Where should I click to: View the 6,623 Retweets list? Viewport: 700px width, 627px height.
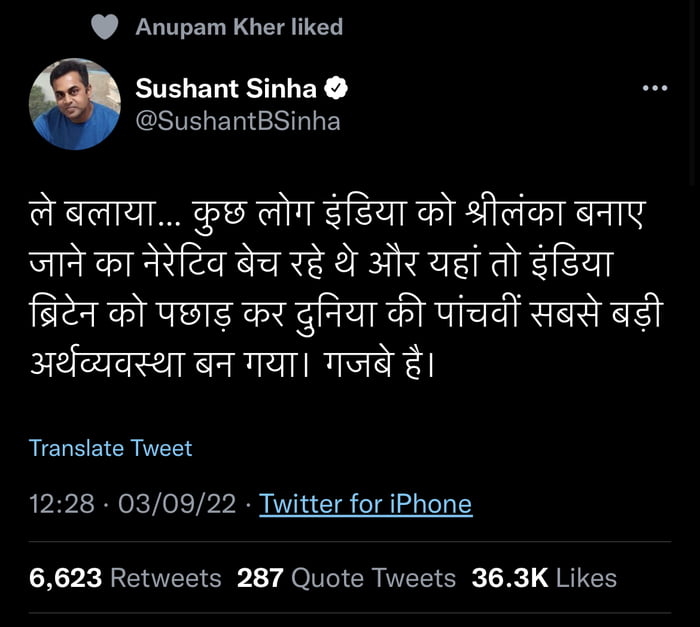tap(125, 577)
